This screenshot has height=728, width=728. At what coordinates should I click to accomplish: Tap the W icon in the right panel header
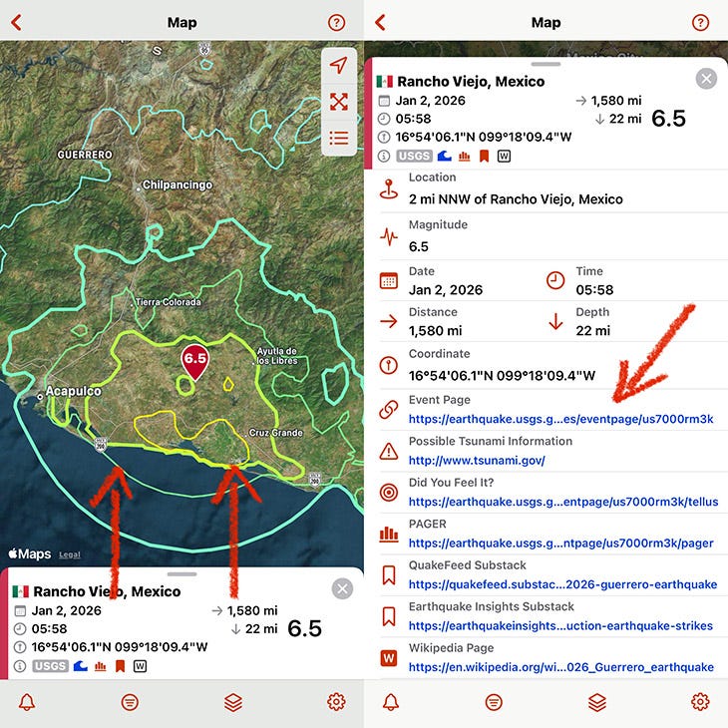pos(504,156)
